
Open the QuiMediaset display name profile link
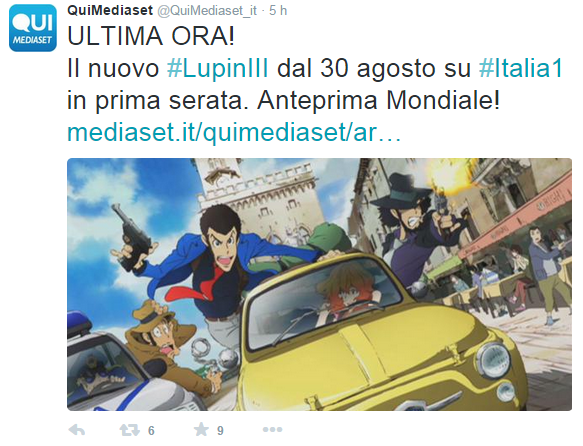click(x=110, y=10)
